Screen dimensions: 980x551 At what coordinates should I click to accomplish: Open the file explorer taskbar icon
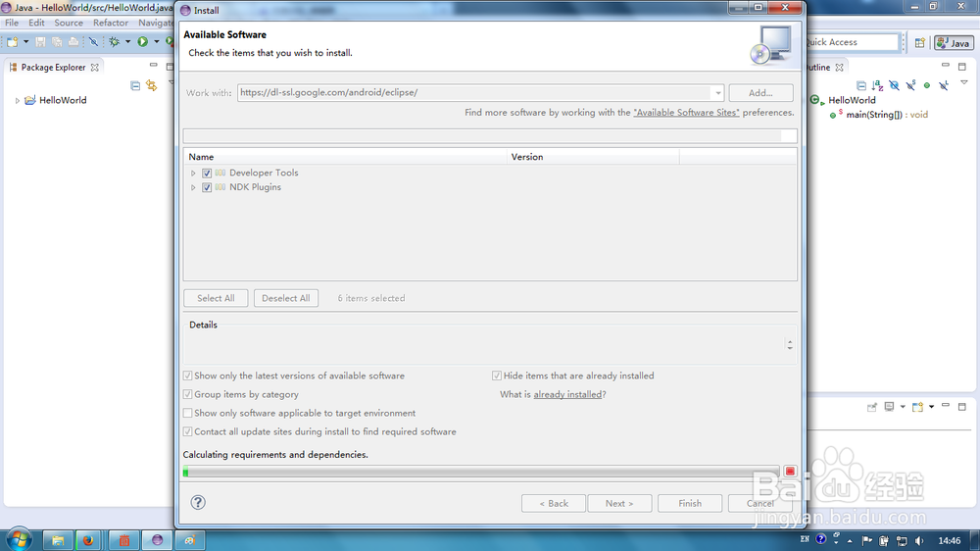click(58, 540)
